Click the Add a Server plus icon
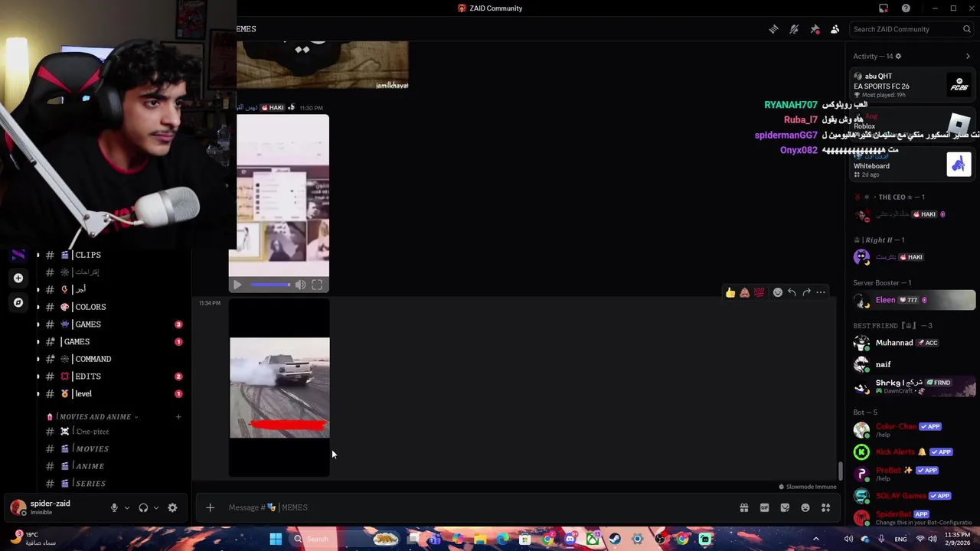 (18, 278)
